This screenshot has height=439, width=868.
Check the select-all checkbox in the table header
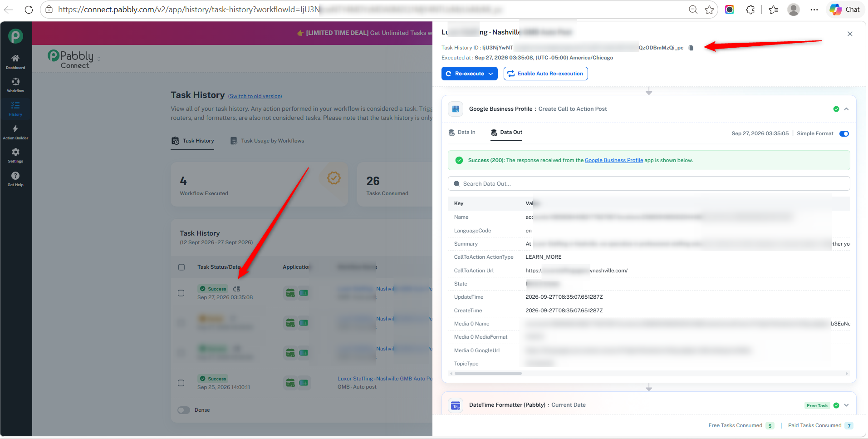pyautogui.click(x=181, y=267)
